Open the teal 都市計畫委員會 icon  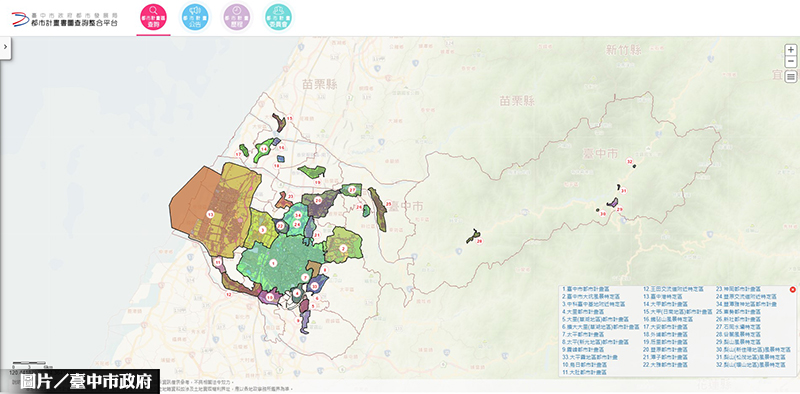(x=279, y=17)
